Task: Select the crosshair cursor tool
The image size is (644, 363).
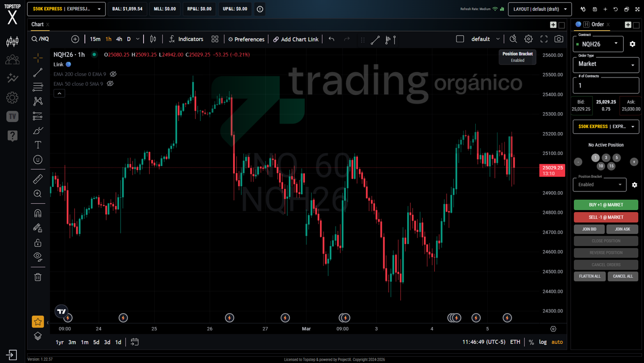Action: (38, 58)
